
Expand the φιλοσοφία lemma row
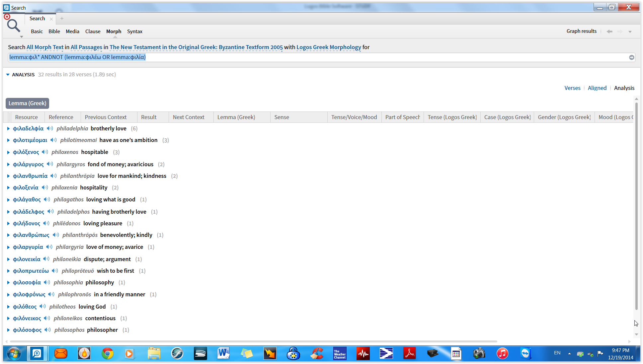point(8,282)
